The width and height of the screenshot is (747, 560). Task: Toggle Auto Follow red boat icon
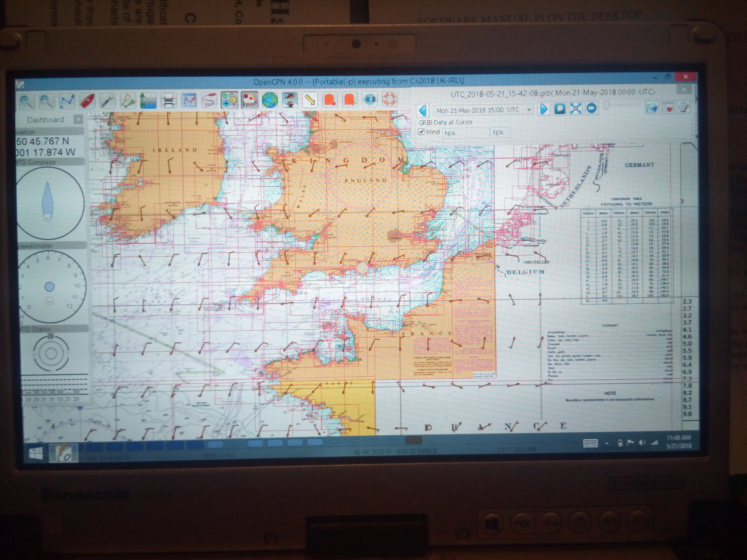pos(87,101)
